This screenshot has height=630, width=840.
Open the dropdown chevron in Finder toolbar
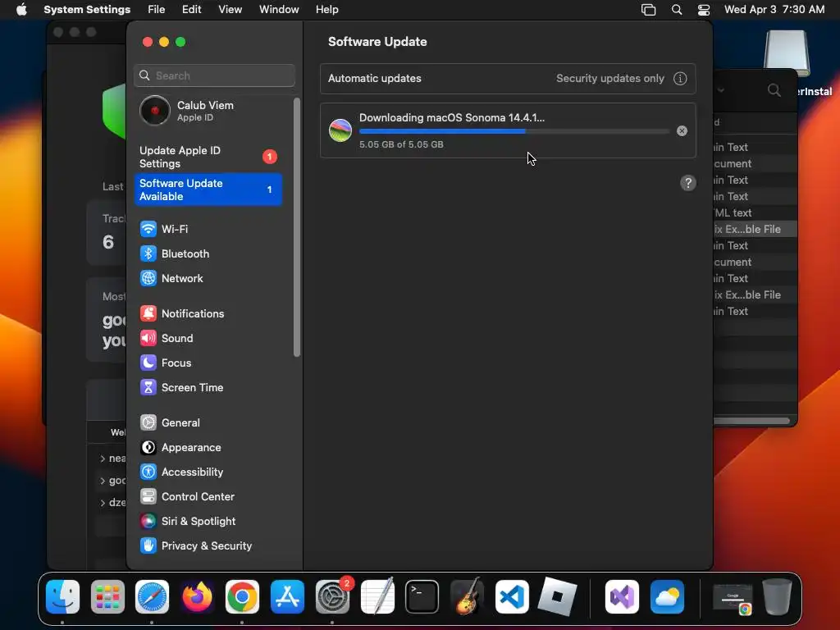[x=720, y=90]
